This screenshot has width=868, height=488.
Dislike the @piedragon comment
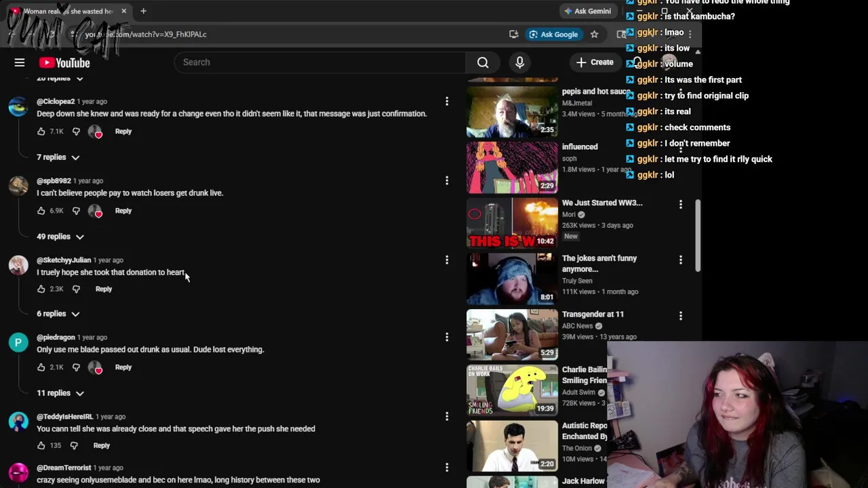coord(76,367)
